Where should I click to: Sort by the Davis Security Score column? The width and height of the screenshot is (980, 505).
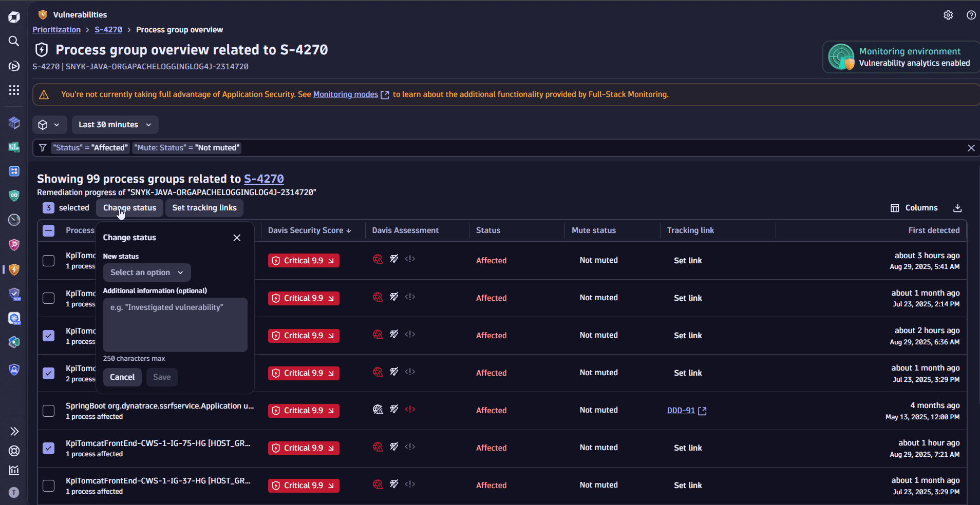tap(309, 230)
